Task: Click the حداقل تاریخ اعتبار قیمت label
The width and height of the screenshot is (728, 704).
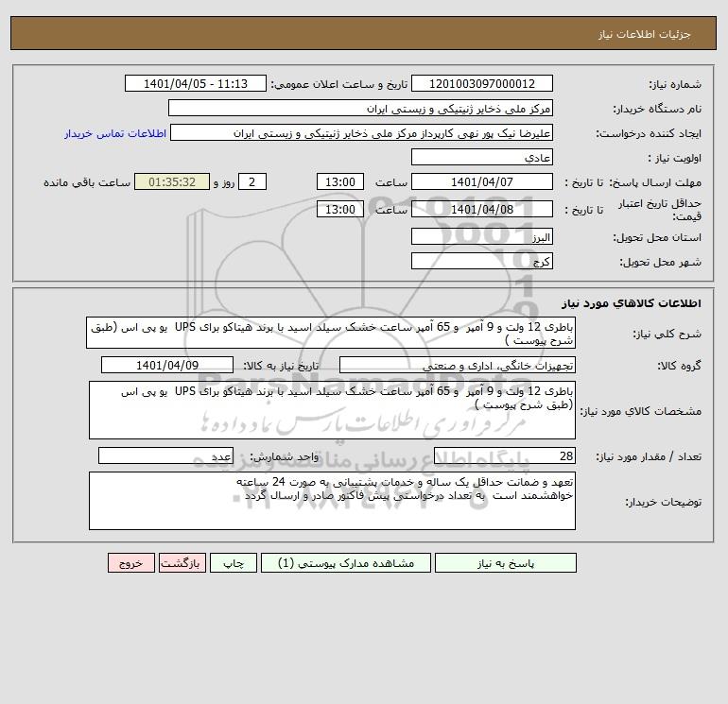Action: [660, 210]
